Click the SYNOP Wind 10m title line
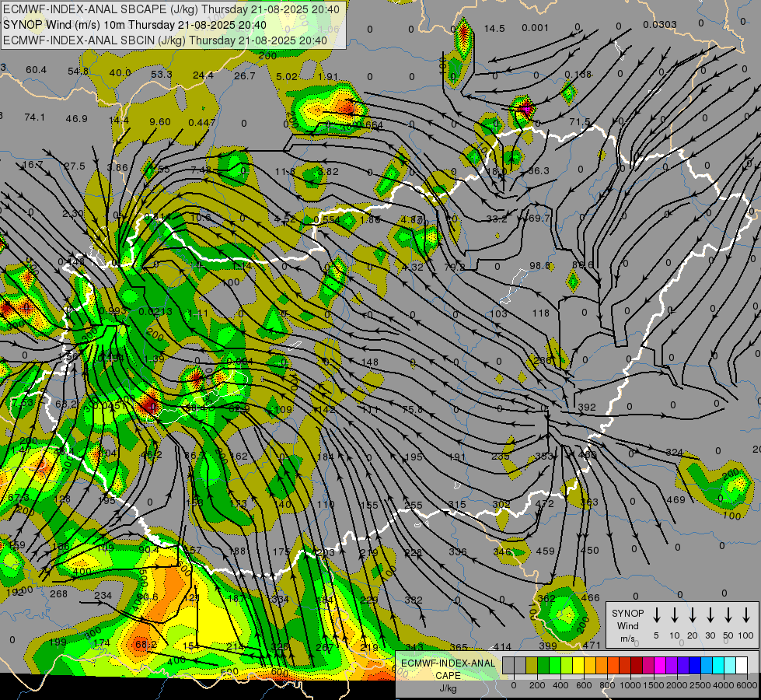 click(x=134, y=25)
